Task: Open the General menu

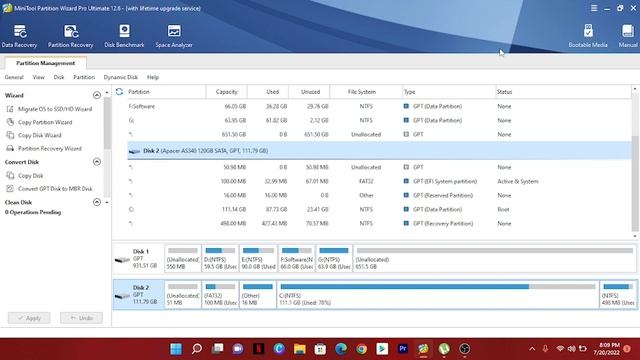Action: (14, 77)
